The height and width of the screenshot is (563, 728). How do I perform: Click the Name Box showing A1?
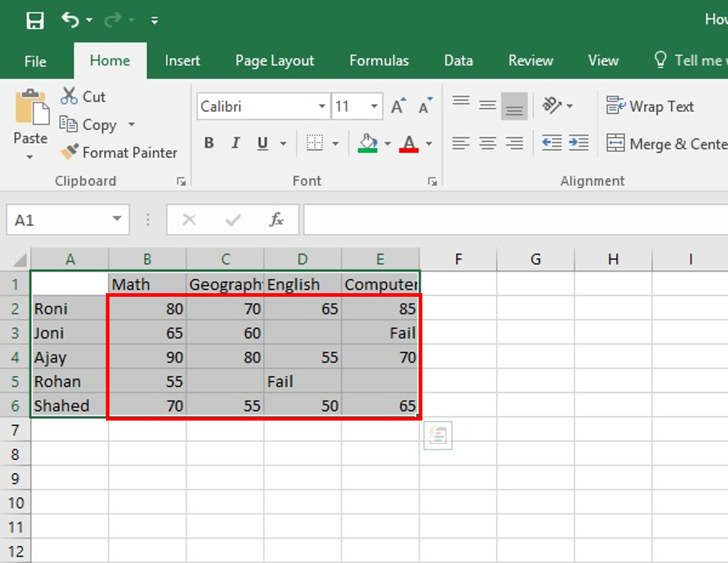click(59, 220)
